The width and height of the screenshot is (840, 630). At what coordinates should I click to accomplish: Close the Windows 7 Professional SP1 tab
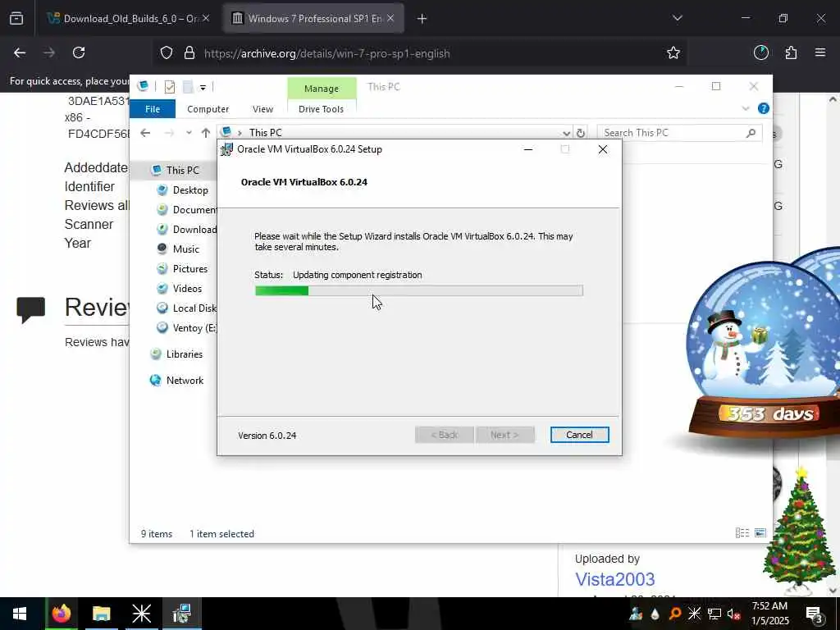coord(390,19)
